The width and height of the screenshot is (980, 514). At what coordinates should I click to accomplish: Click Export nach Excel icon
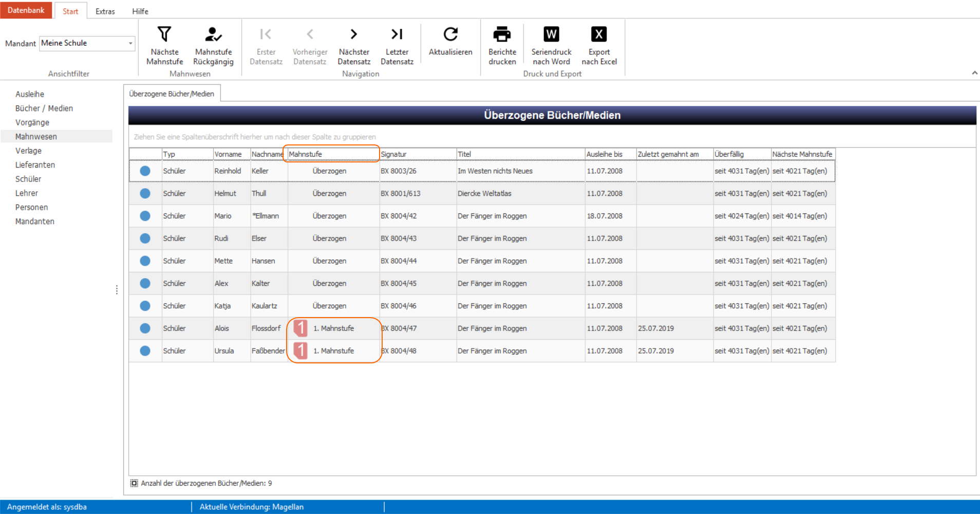tap(599, 34)
